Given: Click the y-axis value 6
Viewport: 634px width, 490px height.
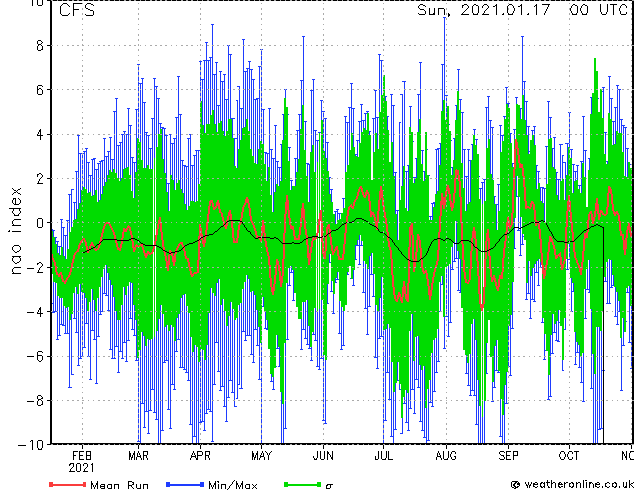Looking at the screenshot, I should 40,90.
